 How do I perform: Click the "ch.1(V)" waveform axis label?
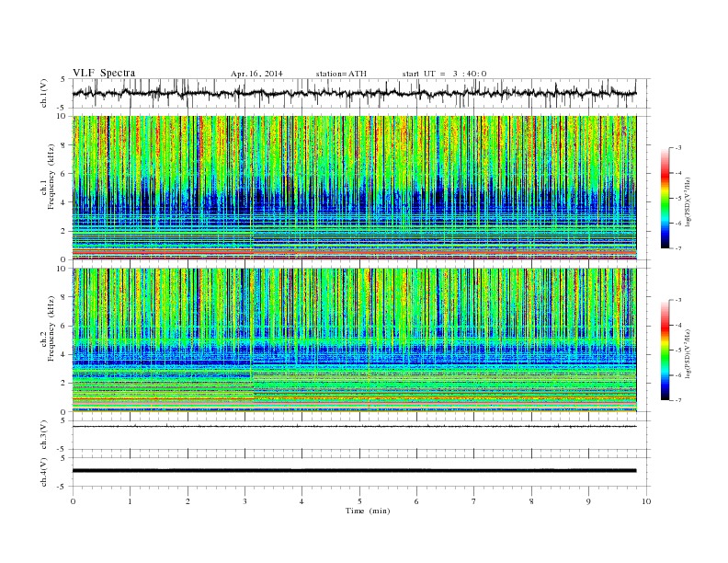pyautogui.click(x=44, y=94)
